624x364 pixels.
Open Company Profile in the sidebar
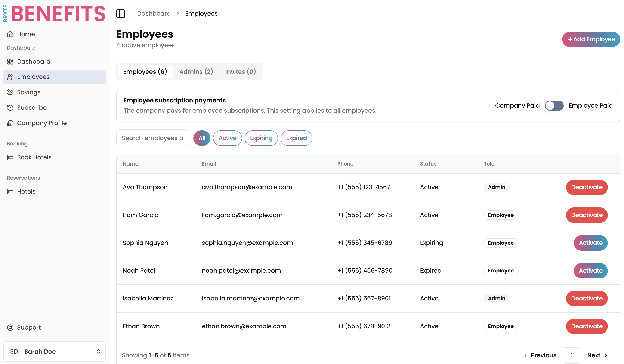pyautogui.click(x=55, y=123)
